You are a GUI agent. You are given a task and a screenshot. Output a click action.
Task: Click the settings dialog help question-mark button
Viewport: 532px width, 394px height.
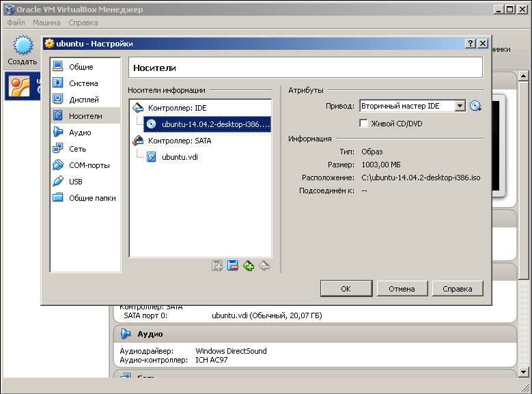471,44
